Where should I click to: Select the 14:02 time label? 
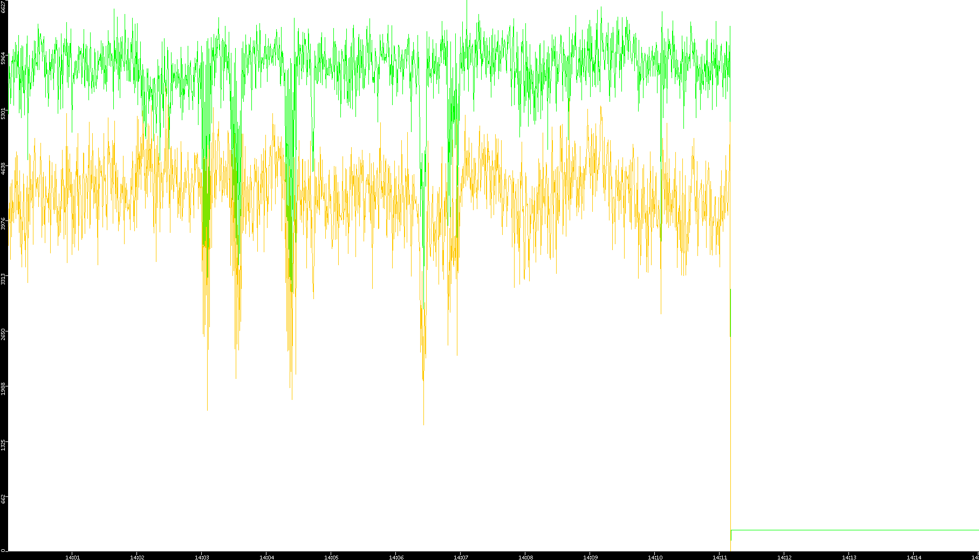(x=137, y=557)
